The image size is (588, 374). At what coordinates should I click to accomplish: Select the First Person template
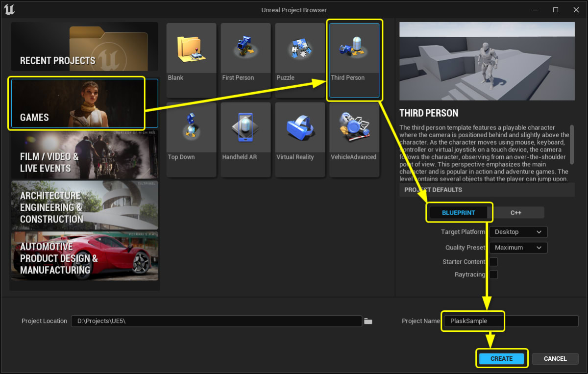pyautogui.click(x=245, y=60)
